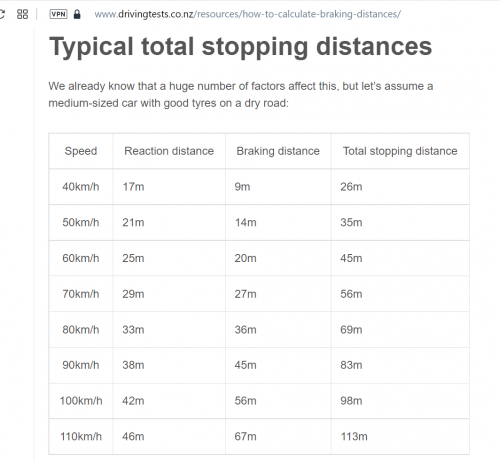The image size is (500, 461).
Task: Click the reload page icon
Action: pos(2,14)
